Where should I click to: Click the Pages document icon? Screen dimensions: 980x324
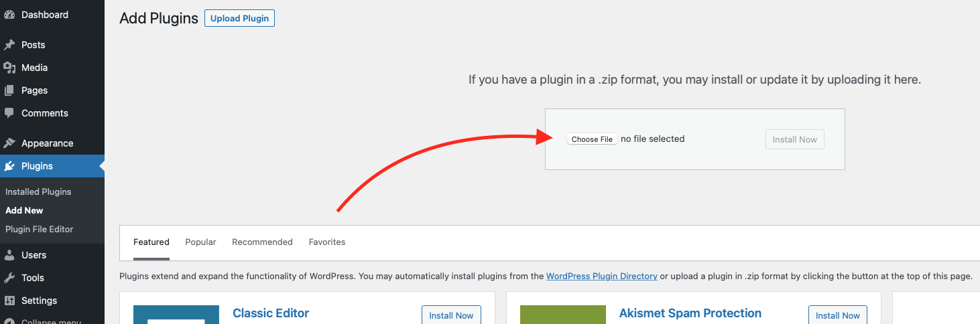[9, 90]
